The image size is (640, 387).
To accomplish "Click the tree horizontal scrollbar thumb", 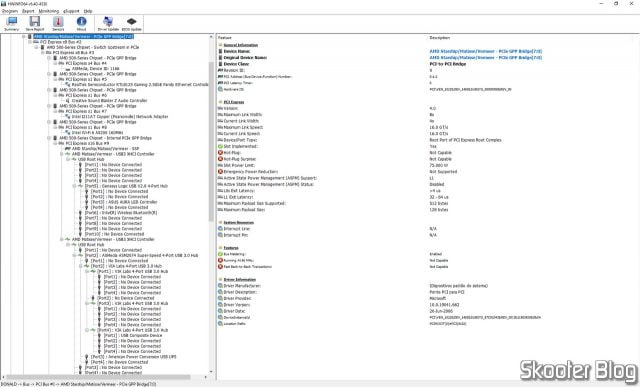I will click(98, 377).
